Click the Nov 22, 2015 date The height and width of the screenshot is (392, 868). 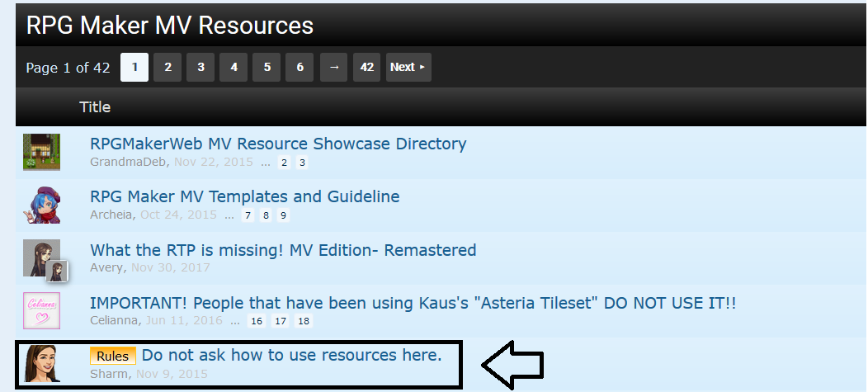pos(214,163)
